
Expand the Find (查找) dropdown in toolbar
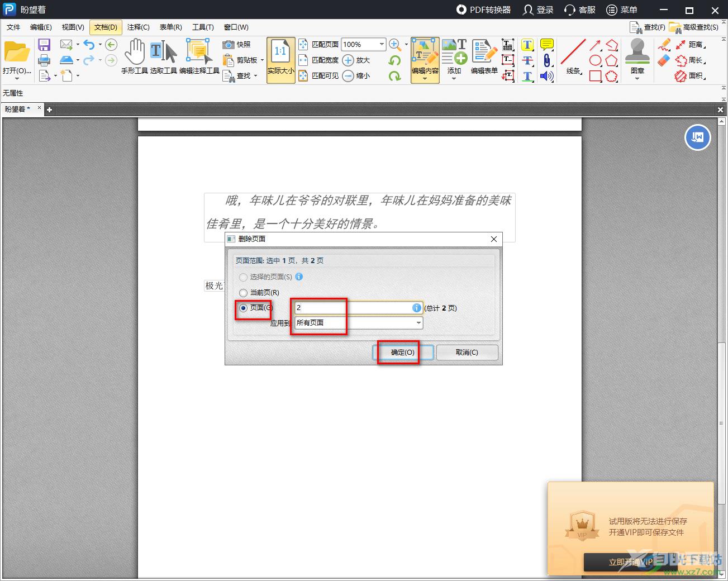[255, 76]
